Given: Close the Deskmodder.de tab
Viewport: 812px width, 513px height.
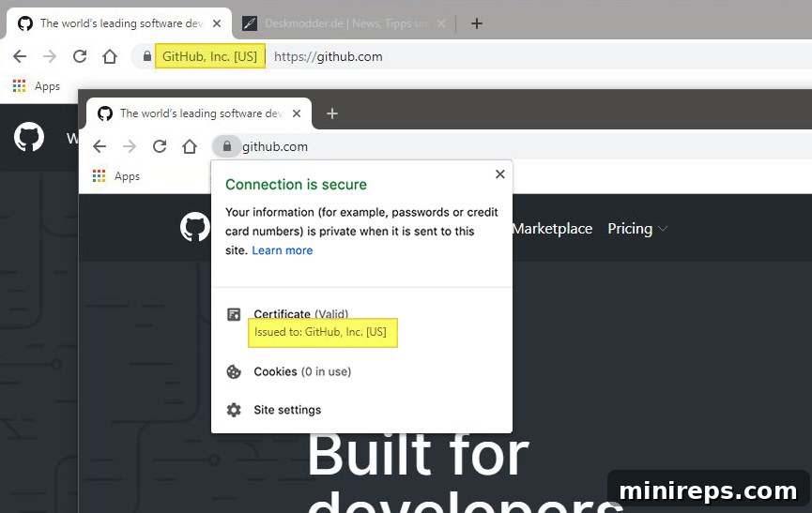Looking at the screenshot, I should tap(440, 23).
